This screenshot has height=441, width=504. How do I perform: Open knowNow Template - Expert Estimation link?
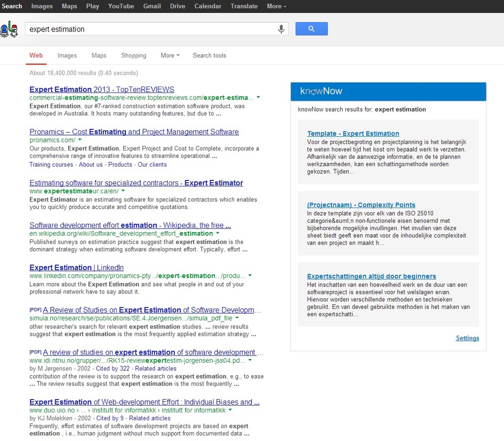tap(353, 134)
